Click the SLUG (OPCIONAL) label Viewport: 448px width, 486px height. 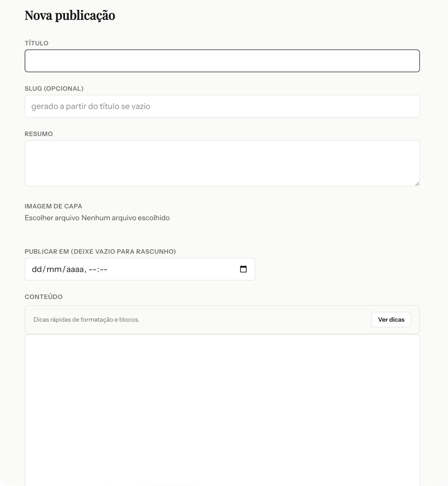54,88
